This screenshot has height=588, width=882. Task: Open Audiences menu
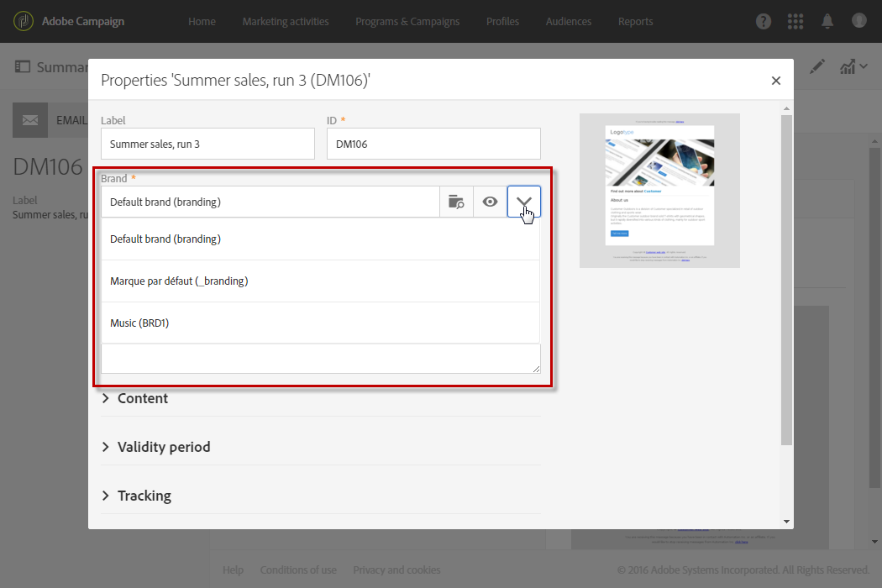point(569,21)
